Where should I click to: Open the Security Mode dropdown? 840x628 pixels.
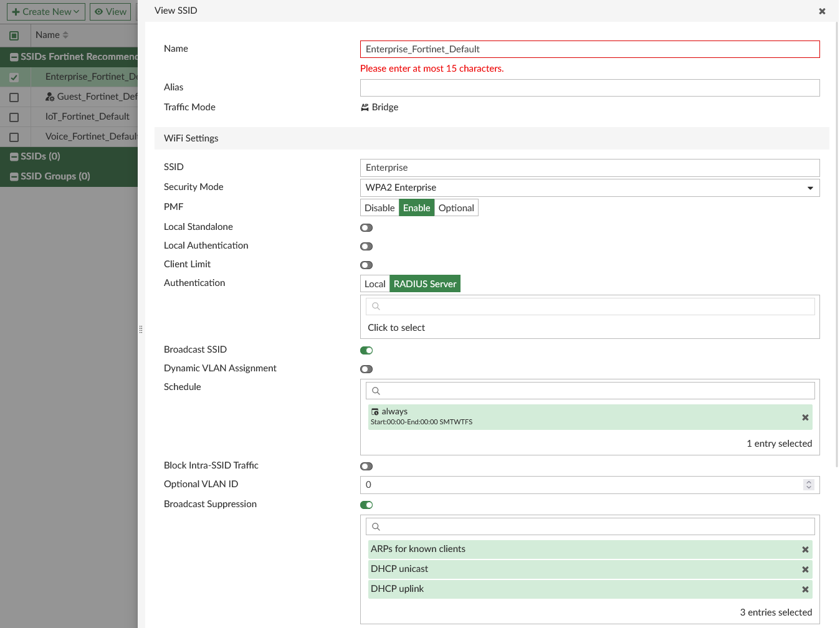[589, 188]
